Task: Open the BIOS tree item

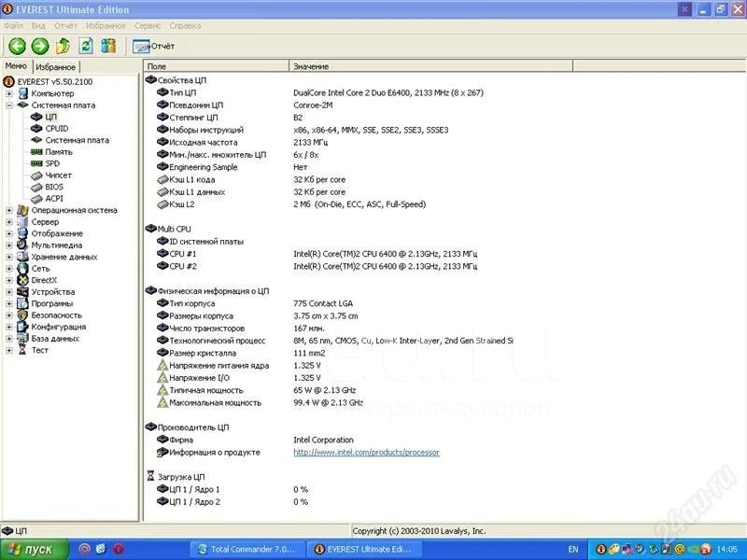Action: click(54, 188)
